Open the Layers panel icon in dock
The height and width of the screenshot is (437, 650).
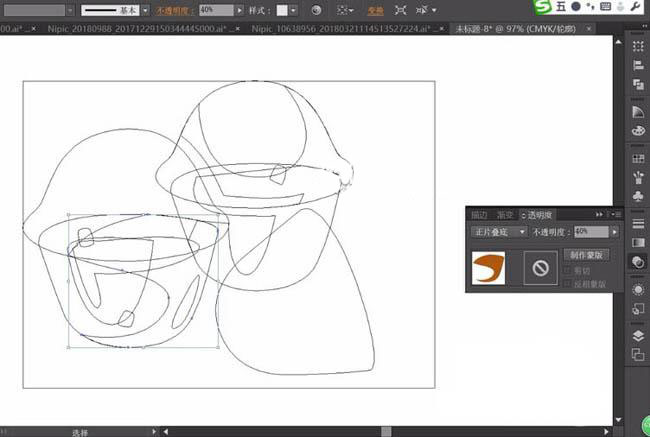pos(638,337)
